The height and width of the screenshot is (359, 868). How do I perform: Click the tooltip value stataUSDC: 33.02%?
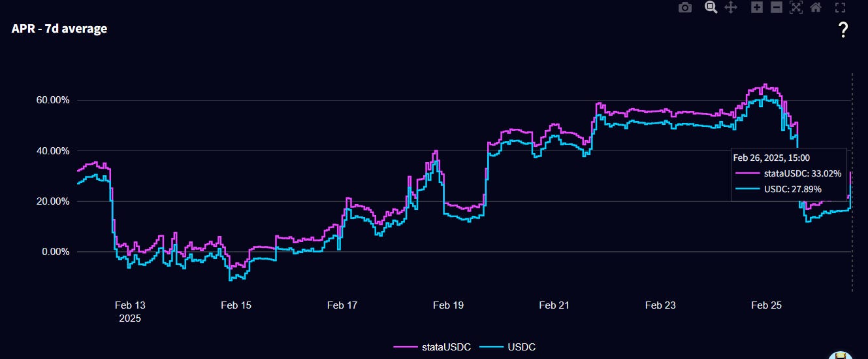point(803,174)
